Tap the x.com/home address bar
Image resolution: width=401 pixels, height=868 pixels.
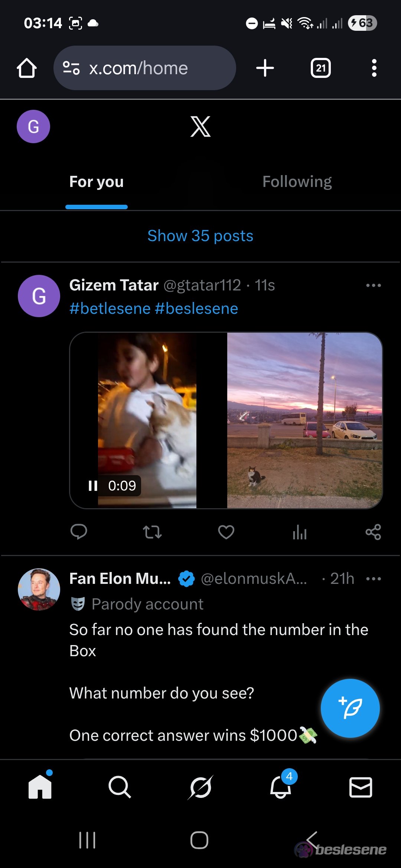149,68
